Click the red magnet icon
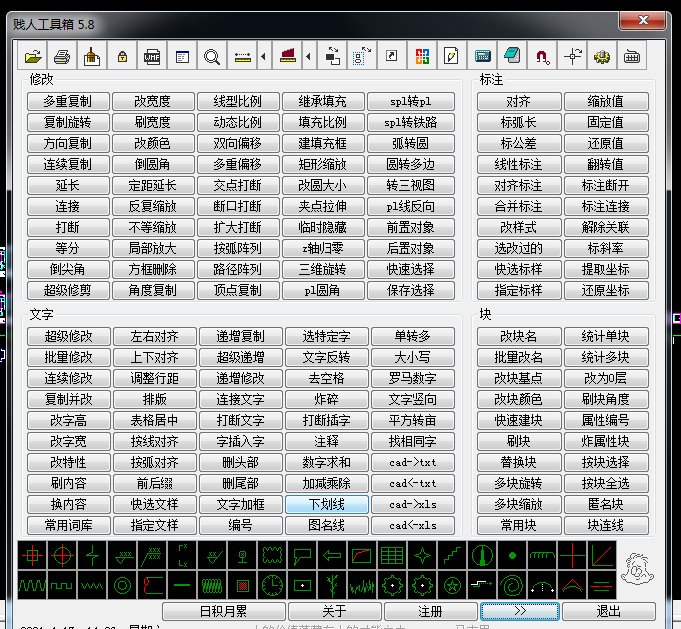This screenshot has height=629, width=681. [x=542, y=56]
